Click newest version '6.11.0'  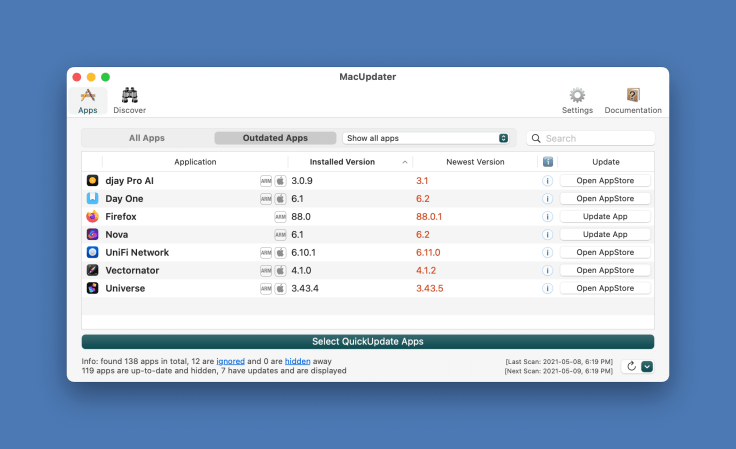click(x=428, y=252)
